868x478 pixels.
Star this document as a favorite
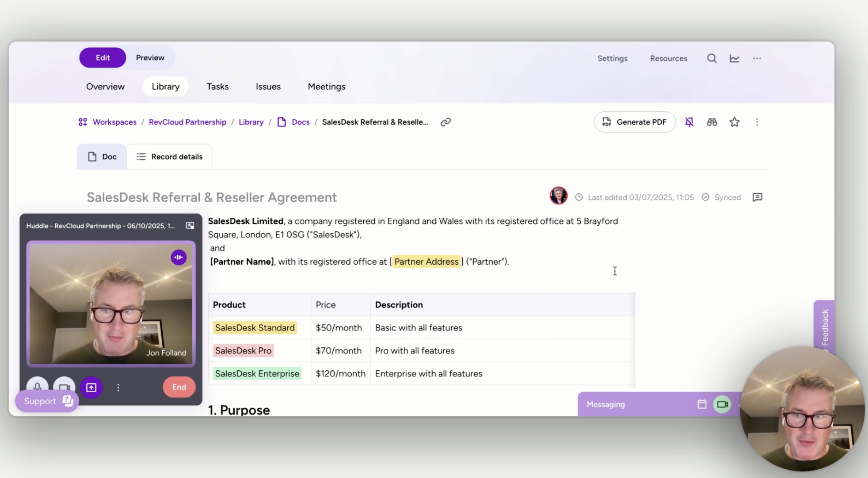coord(734,122)
